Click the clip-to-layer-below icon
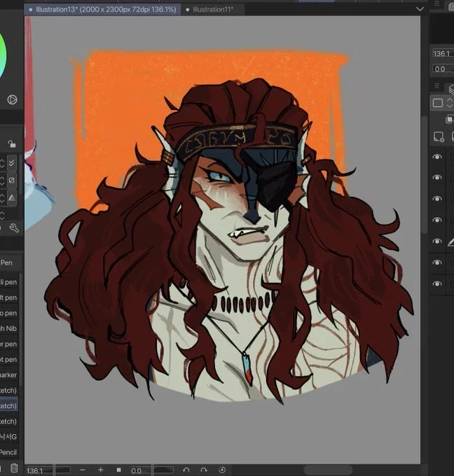 pyautogui.click(x=449, y=119)
